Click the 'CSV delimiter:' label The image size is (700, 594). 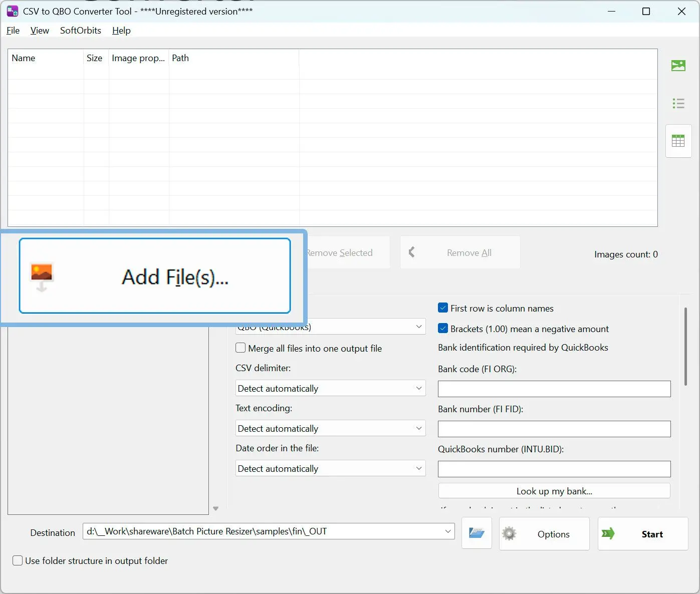[x=263, y=368]
